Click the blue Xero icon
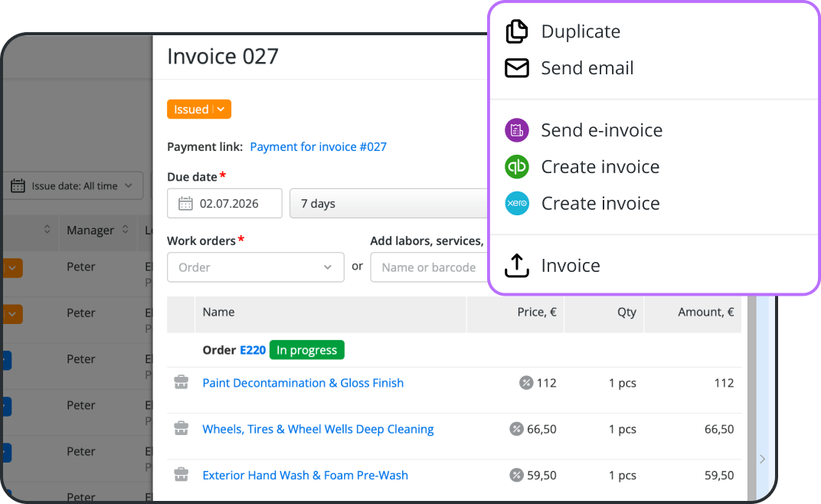This screenshot has height=504, width=821. point(517,203)
